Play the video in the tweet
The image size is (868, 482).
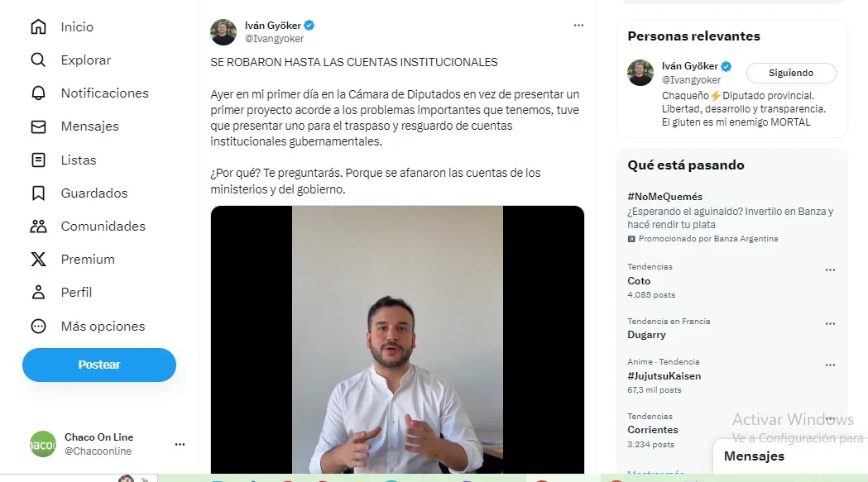pos(397,339)
